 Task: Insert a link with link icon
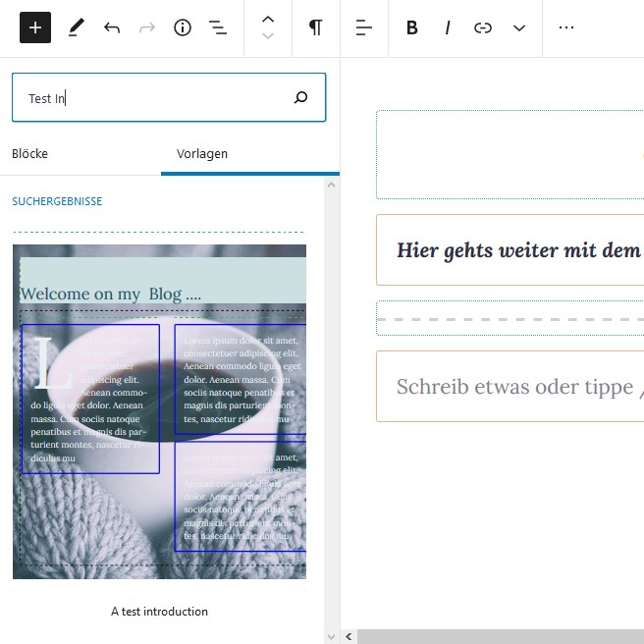(483, 27)
